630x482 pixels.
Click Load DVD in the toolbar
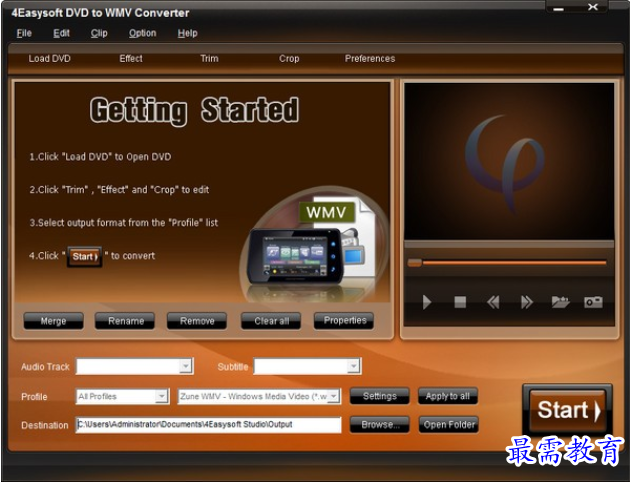49,59
